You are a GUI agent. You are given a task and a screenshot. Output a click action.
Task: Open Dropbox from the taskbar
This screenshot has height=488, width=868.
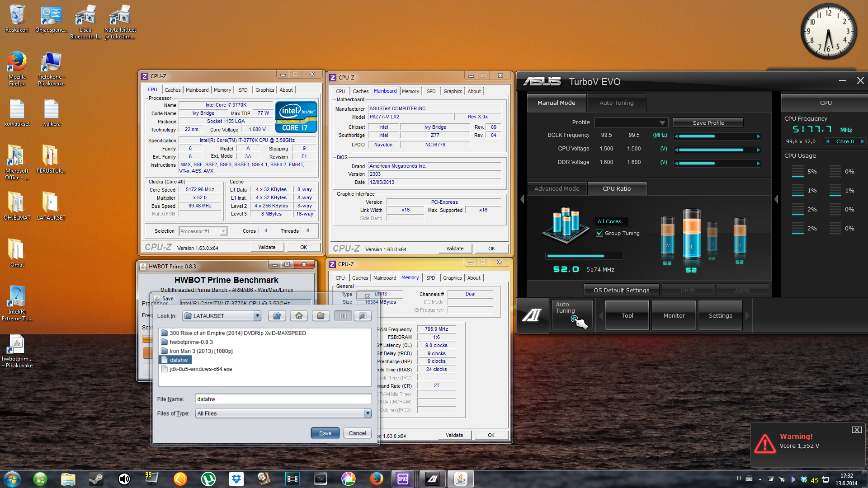tap(236, 479)
